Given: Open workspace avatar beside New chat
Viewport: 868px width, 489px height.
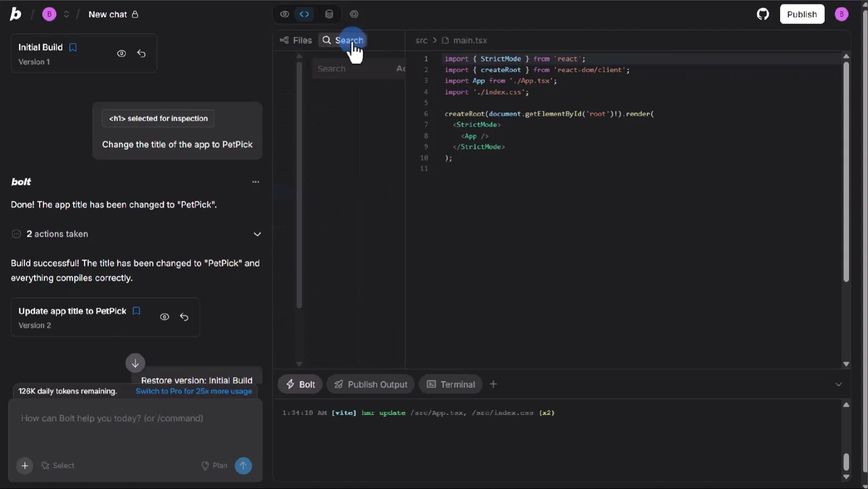Looking at the screenshot, I should [x=49, y=14].
